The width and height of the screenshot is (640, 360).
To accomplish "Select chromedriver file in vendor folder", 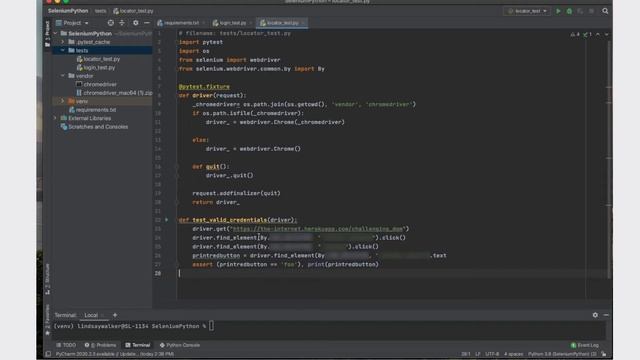I will (96, 84).
